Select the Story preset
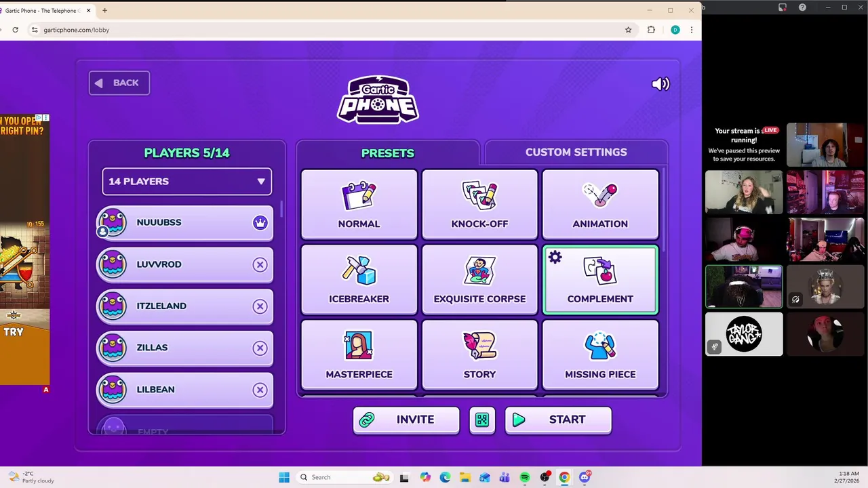868x488 pixels. (x=479, y=354)
